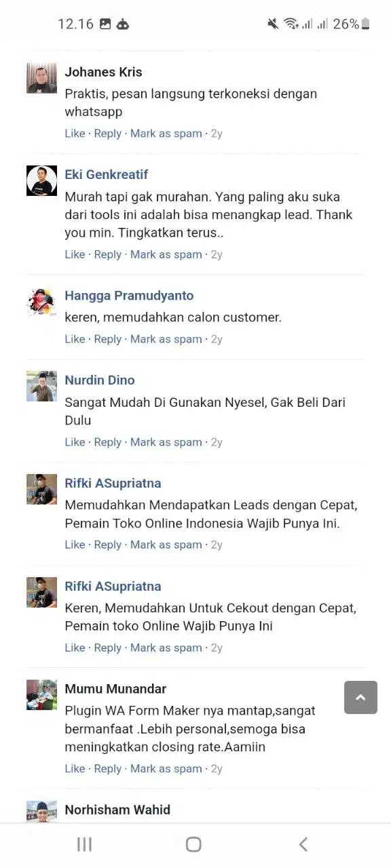Like Johanes Kris's comment
The image size is (391, 868).
pyautogui.click(x=75, y=134)
